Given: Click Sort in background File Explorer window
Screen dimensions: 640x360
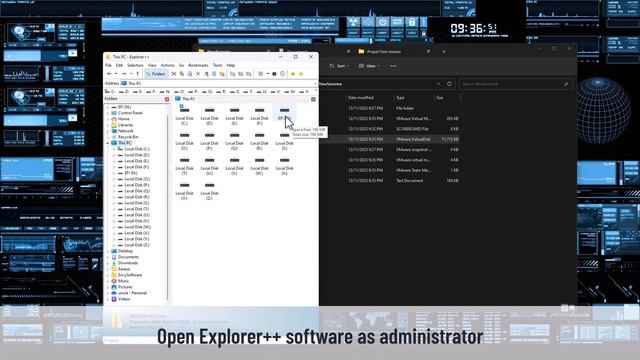Looking at the screenshot, I should [338, 66].
